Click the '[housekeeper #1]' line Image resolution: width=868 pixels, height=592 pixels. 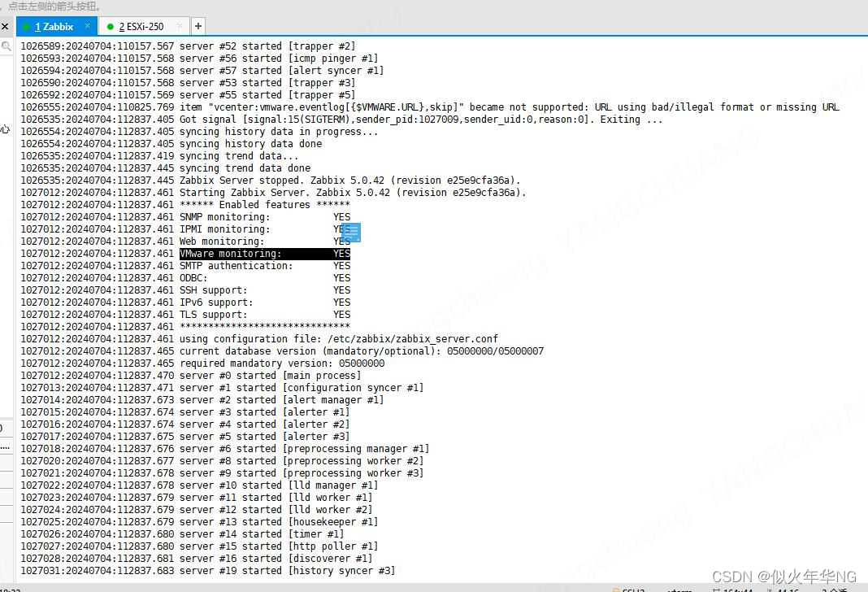pyautogui.click(x=199, y=522)
